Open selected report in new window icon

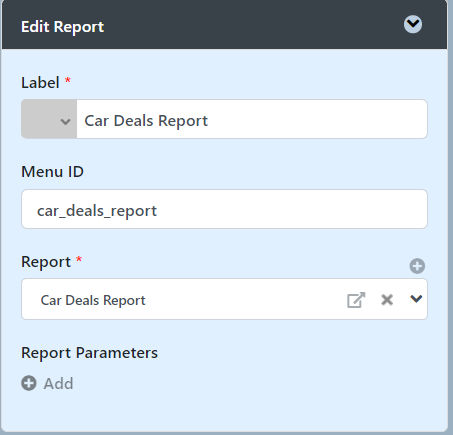point(356,300)
